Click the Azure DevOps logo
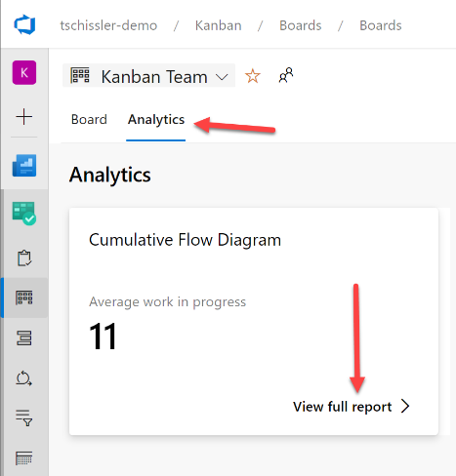 click(24, 24)
